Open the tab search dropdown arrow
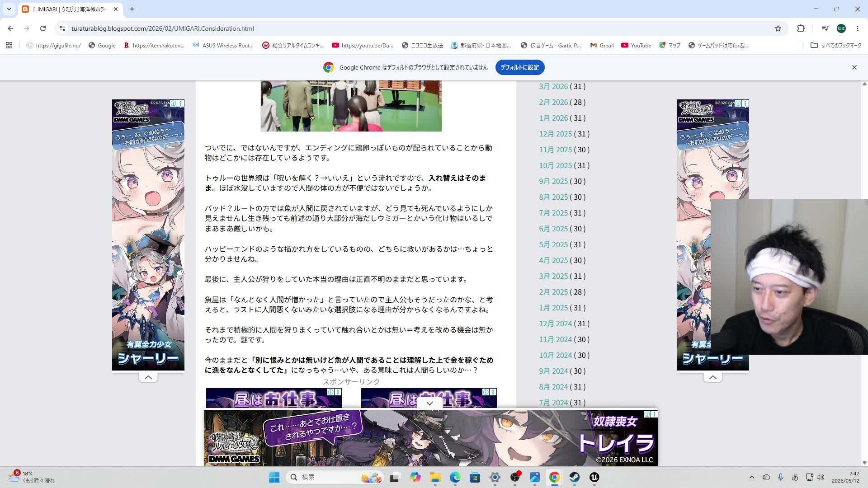This screenshot has width=868, height=488. [x=9, y=9]
